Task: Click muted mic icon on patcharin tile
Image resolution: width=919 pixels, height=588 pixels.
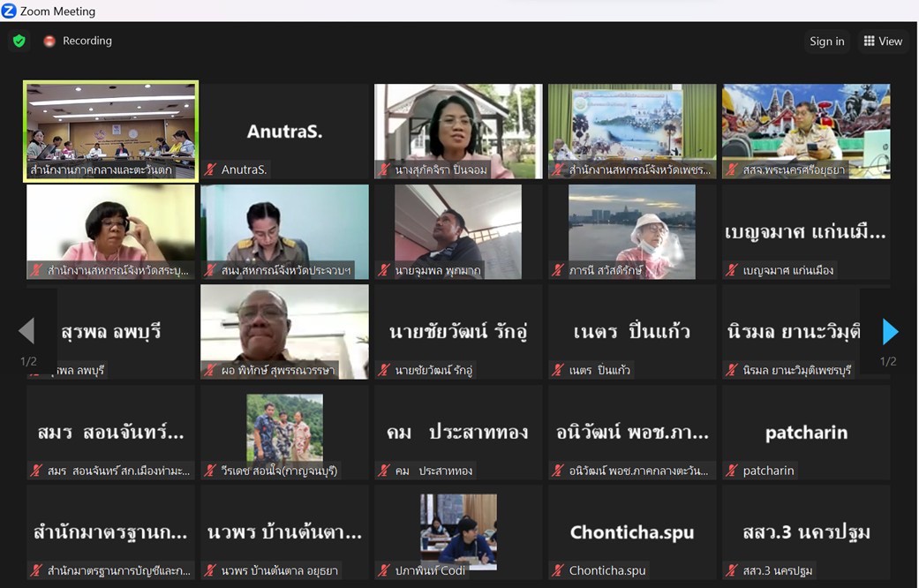Action: click(732, 471)
